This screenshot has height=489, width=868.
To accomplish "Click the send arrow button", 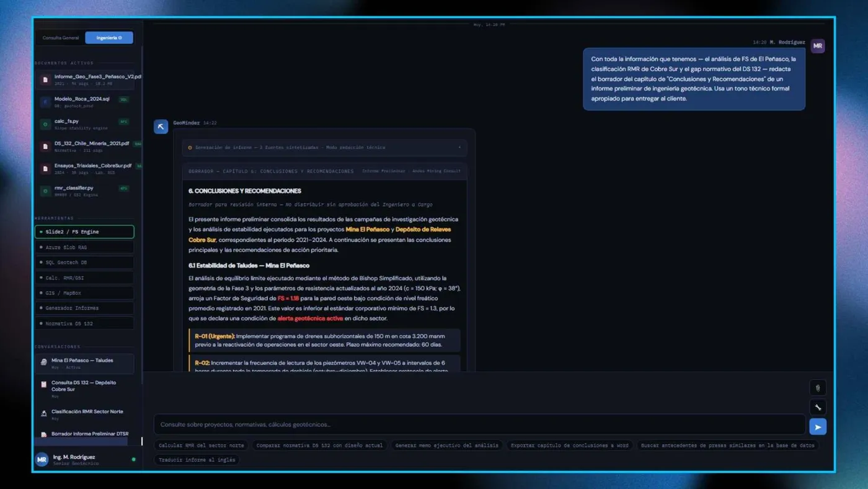I will [x=818, y=427].
